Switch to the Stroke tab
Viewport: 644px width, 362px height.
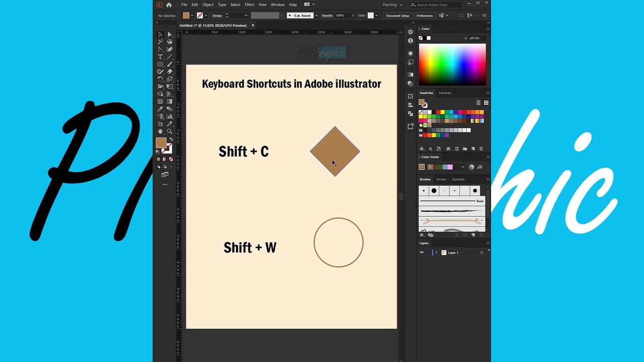(441, 179)
